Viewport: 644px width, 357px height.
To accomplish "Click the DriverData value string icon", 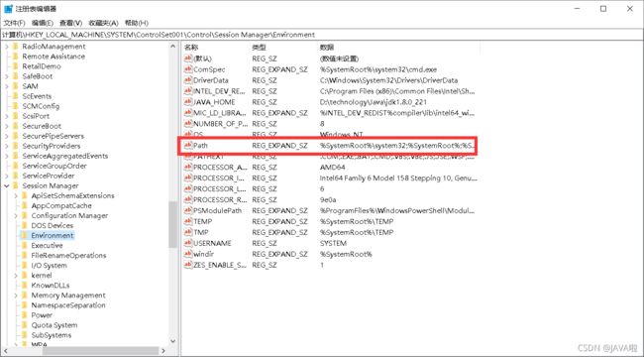I will (188, 80).
